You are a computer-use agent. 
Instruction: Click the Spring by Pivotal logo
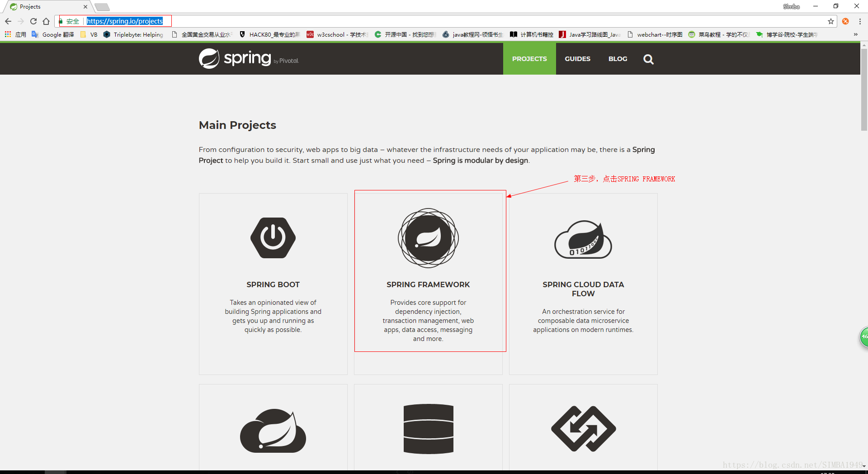click(249, 58)
